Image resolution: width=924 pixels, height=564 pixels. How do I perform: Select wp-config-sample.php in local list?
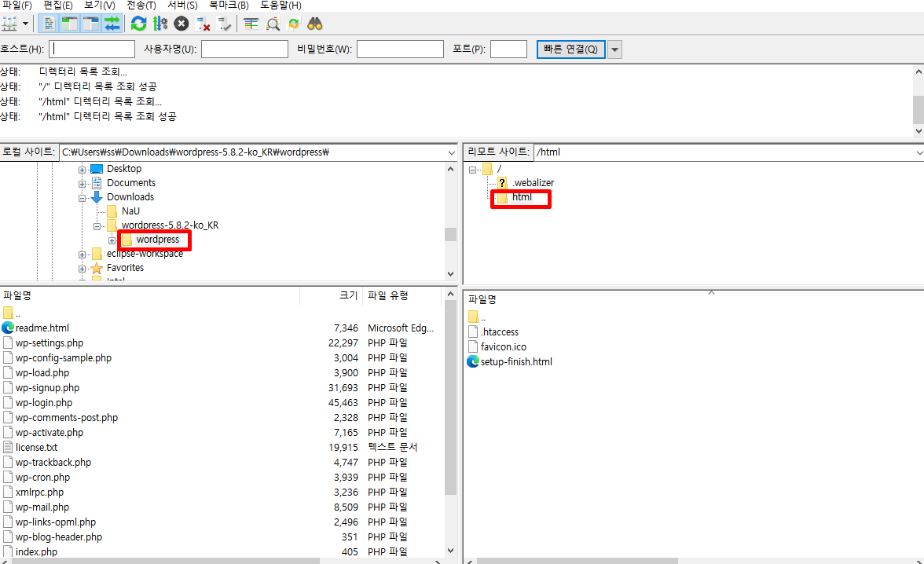pos(63,357)
